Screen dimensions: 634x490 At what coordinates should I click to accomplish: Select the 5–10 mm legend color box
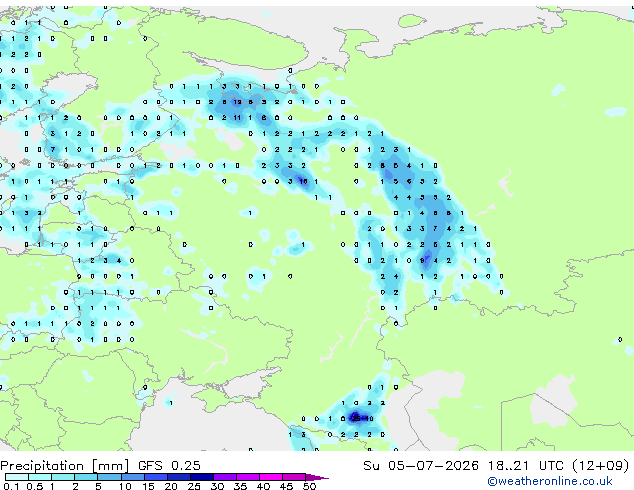click(109, 477)
